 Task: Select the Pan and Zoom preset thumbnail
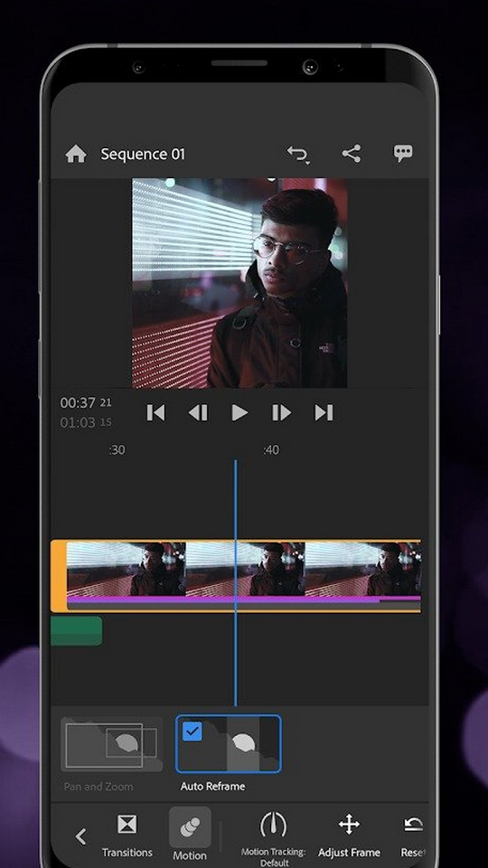(x=112, y=744)
